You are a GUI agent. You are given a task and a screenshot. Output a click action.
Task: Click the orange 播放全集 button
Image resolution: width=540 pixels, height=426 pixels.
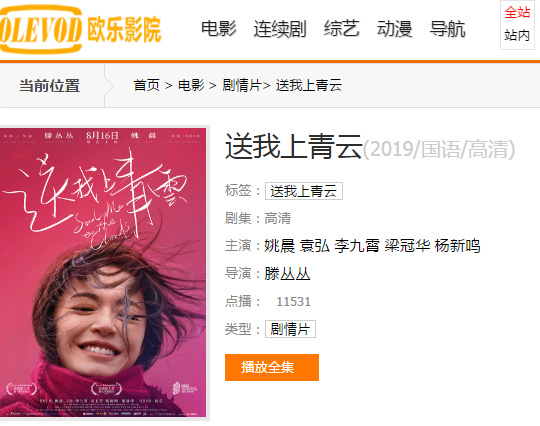272,367
